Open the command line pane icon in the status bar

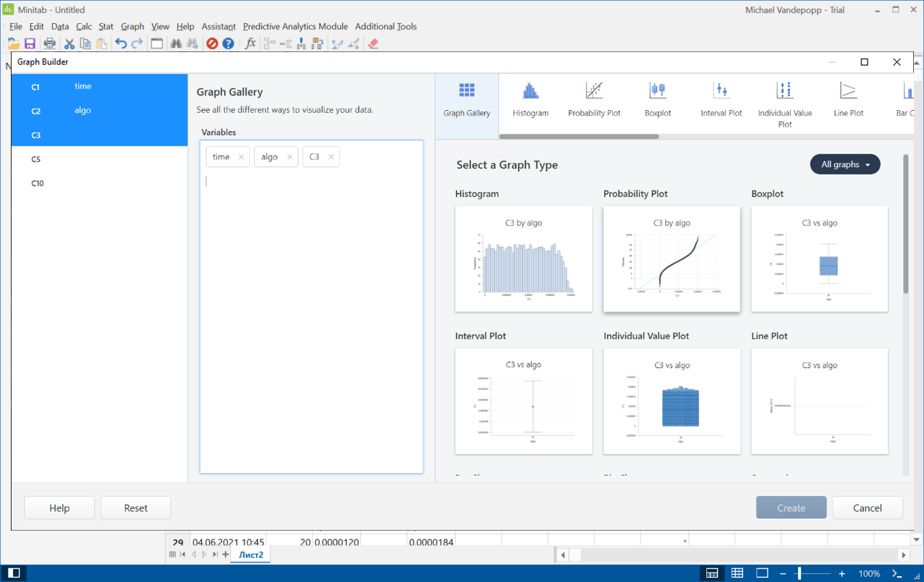pos(898,573)
